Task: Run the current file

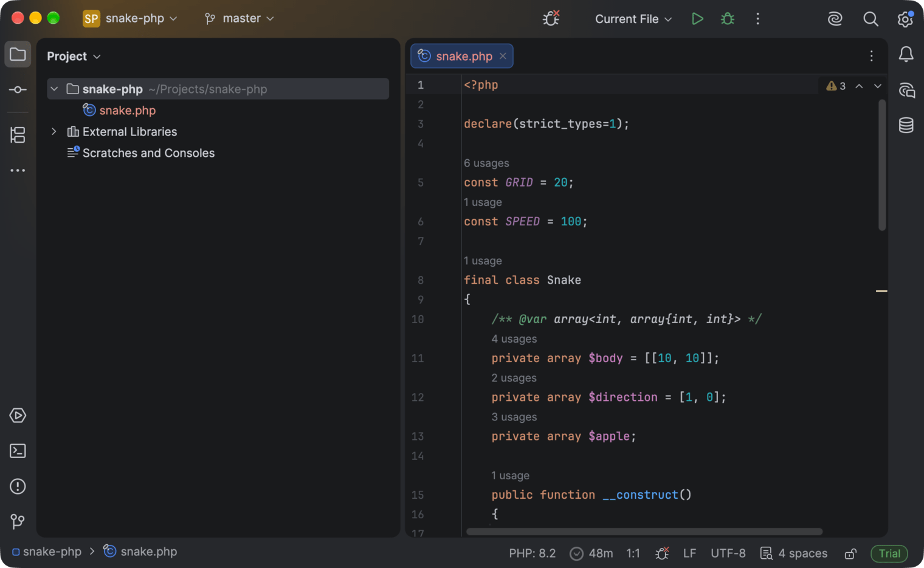Action: click(x=697, y=19)
